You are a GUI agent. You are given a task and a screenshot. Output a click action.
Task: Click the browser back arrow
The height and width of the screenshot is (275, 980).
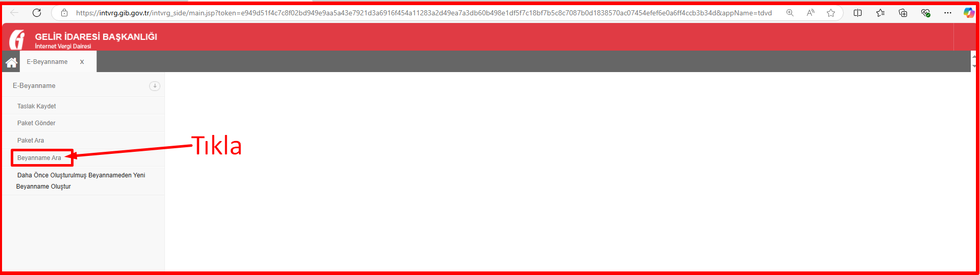click(14, 13)
